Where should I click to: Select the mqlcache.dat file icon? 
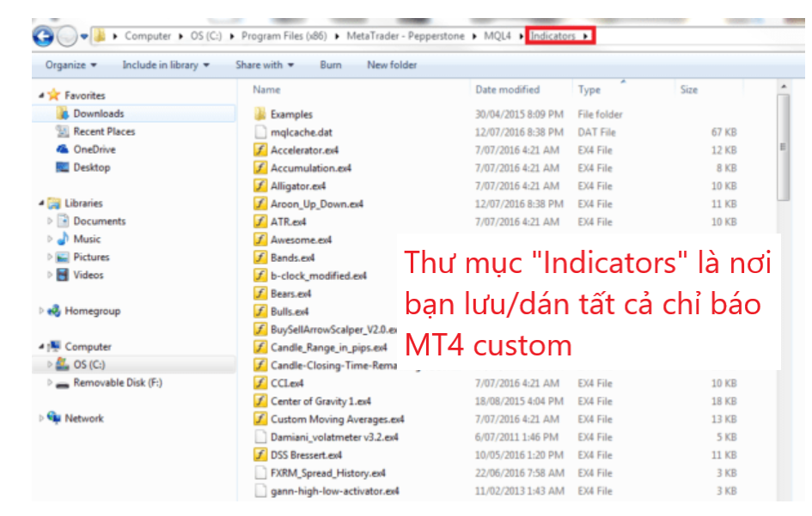[x=260, y=132]
